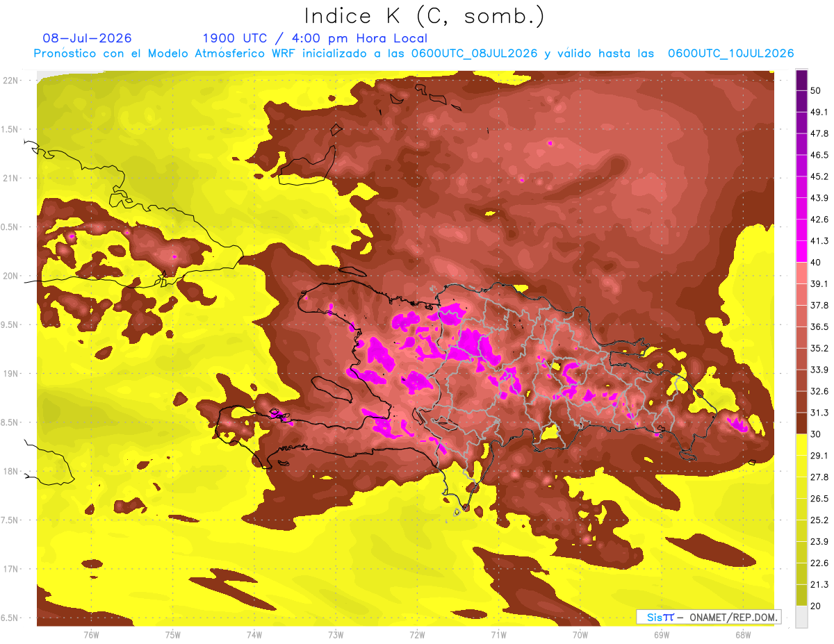Click the '7.5N' latitude tick label

10,520
